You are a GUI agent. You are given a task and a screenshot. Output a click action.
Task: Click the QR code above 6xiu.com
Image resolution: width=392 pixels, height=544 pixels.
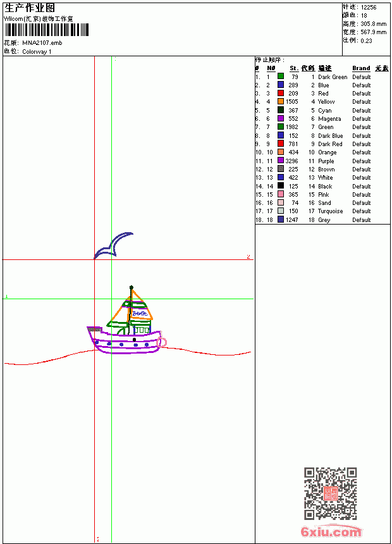pos(331,493)
